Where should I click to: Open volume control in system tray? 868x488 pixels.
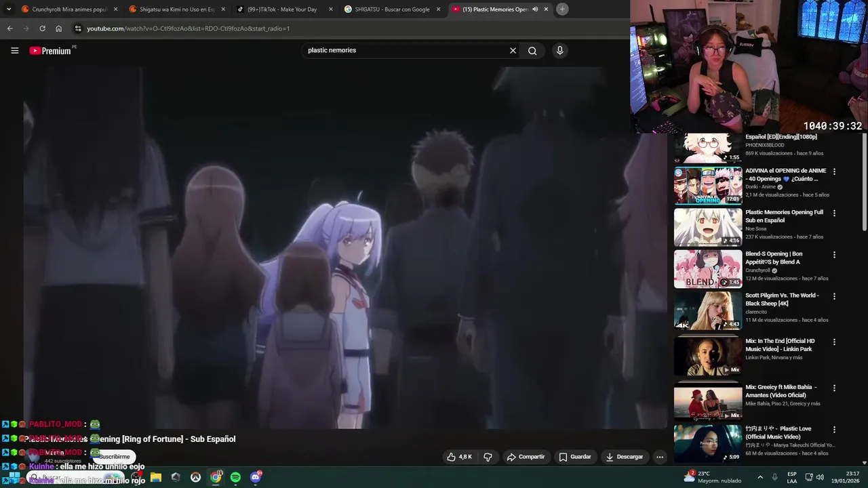coord(821,477)
